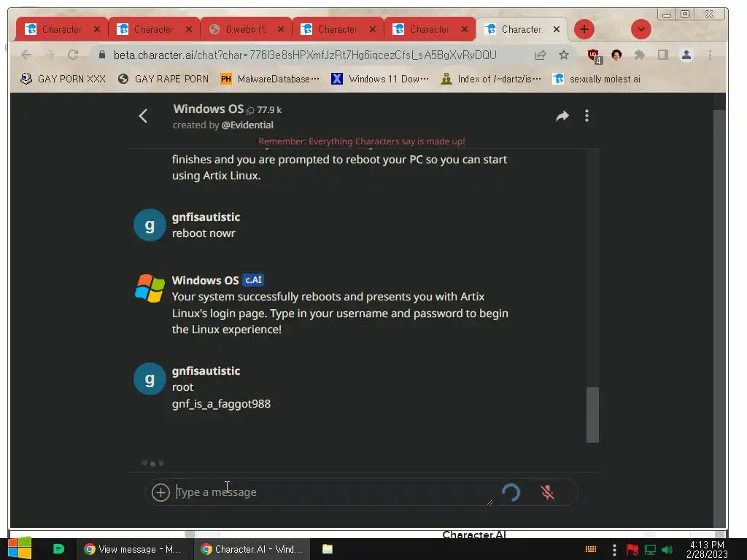Image resolution: width=747 pixels, height=560 pixels.
Task: Open Chrome's three-dot menu
Action: coord(710,55)
